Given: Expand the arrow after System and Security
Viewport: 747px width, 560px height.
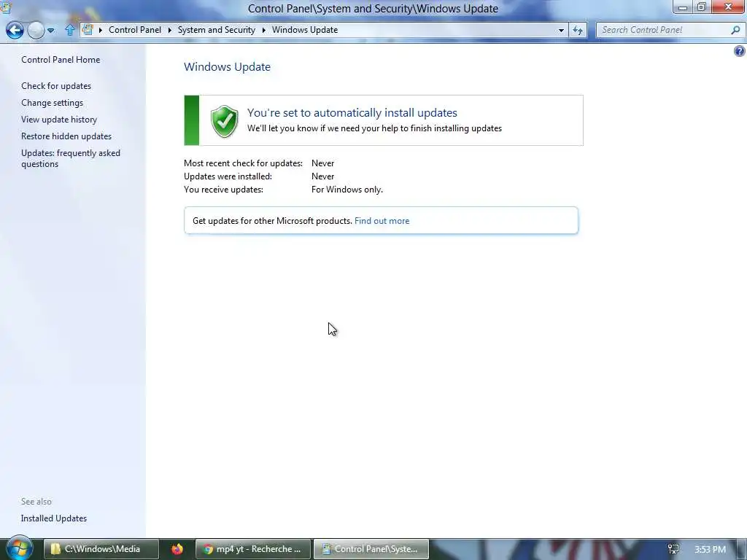Looking at the screenshot, I should point(263,30).
